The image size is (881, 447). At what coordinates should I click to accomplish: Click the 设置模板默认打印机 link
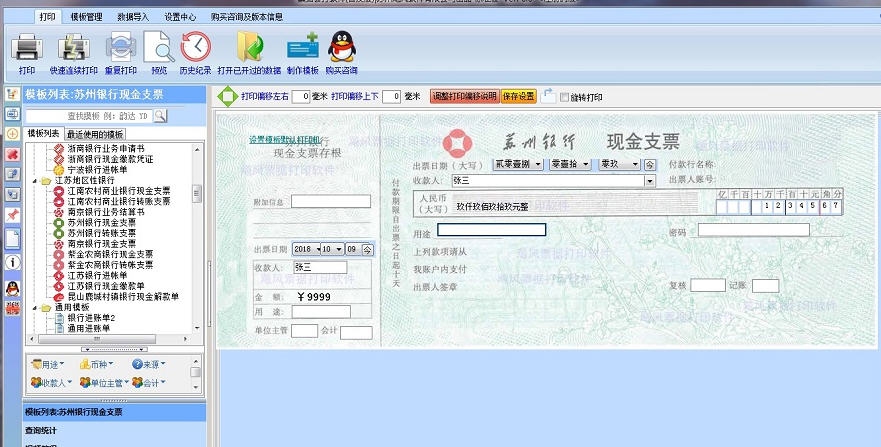(285, 140)
